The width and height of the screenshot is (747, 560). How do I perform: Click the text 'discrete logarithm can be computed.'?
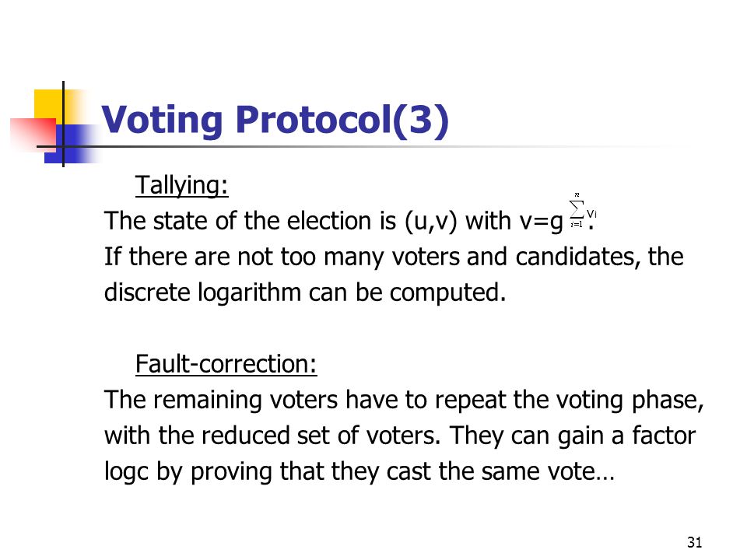(305, 292)
